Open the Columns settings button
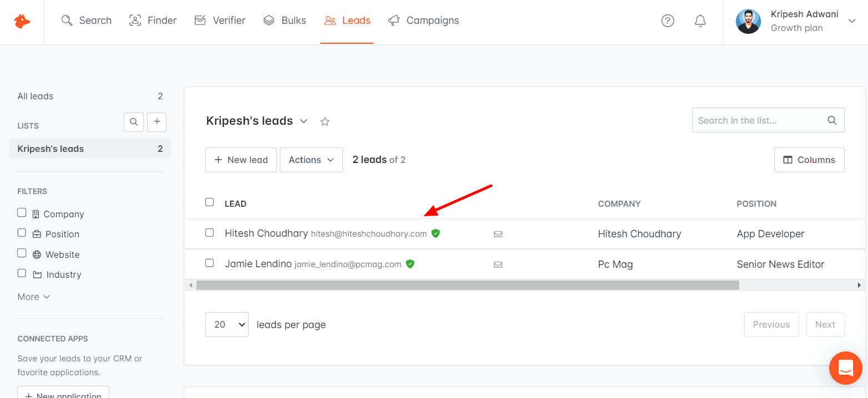Viewport: 868px width, 398px height. tap(809, 160)
